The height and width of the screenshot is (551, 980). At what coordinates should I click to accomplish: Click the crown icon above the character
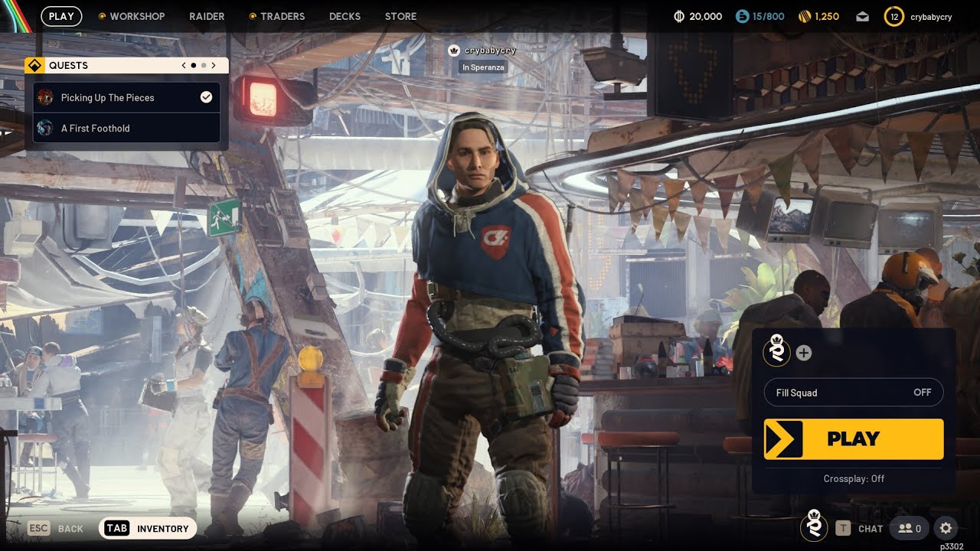[x=453, y=51]
